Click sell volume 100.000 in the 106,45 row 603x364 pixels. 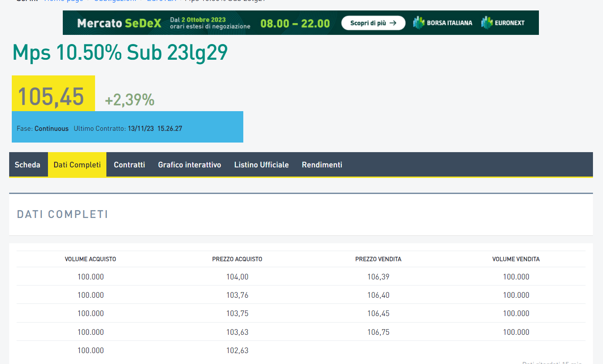click(x=516, y=313)
